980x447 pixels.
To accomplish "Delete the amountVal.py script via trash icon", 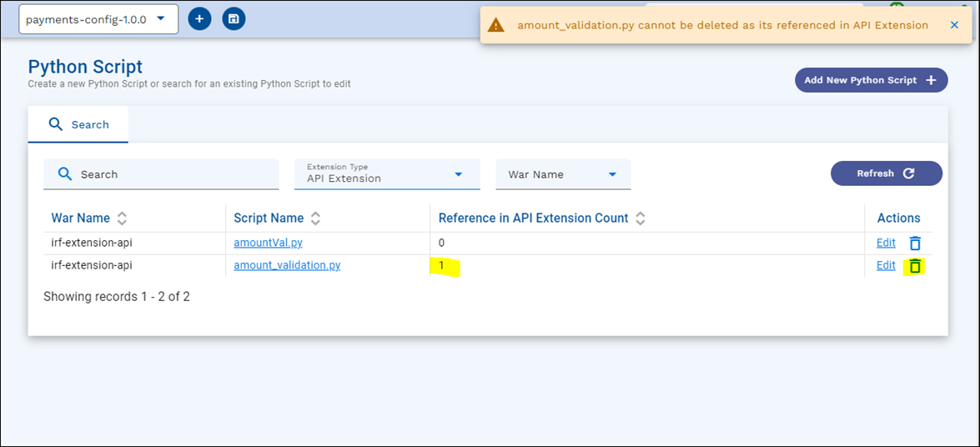I will (x=915, y=244).
